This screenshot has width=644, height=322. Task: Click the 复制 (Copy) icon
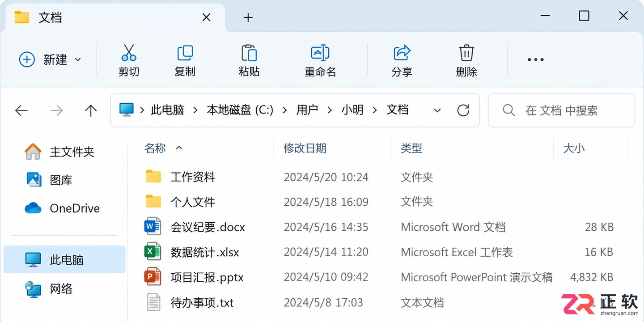tap(185, 53)
